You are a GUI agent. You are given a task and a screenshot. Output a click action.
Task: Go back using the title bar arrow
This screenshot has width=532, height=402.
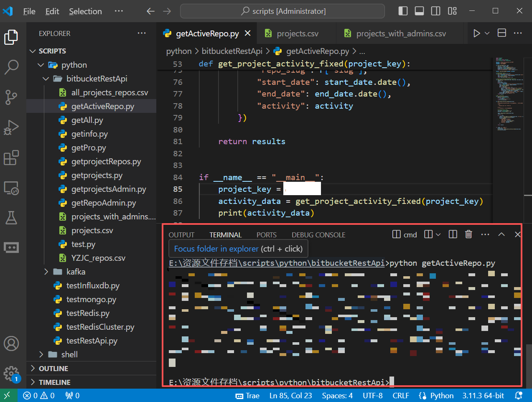click(x=151, y=11)
